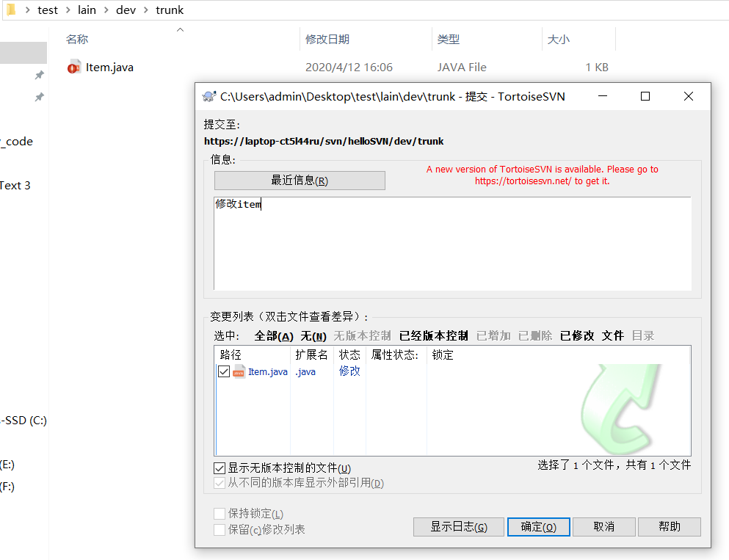This screenshot has height=560, width=729.
Task: Open 帮助 for the commit dialog
Action: (x=669, y=527)
